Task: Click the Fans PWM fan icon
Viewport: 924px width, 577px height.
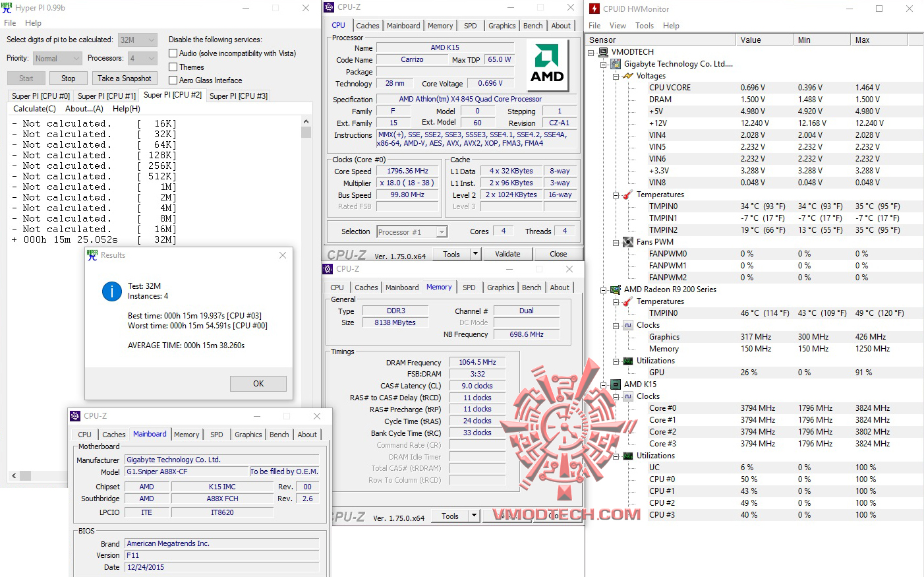Action: coord(628,242)
